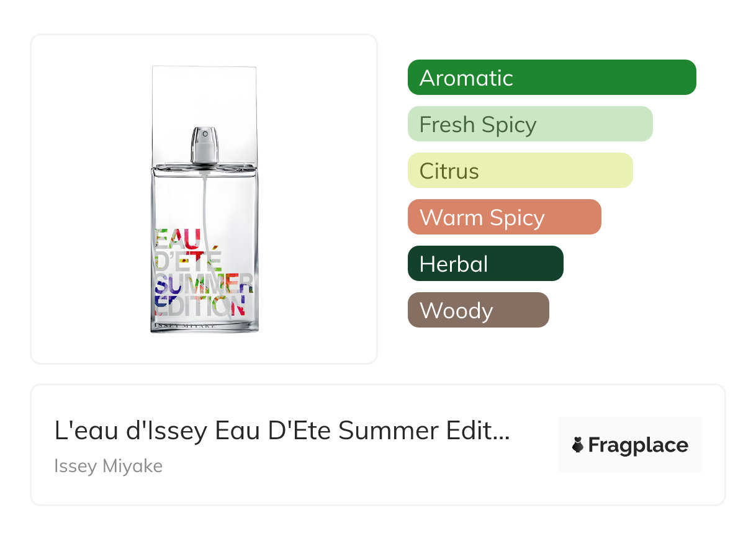Viewport: 756px width, 536px height.
Task: Click the bottle's spray nozzle cap
Action: coord(205,145)
